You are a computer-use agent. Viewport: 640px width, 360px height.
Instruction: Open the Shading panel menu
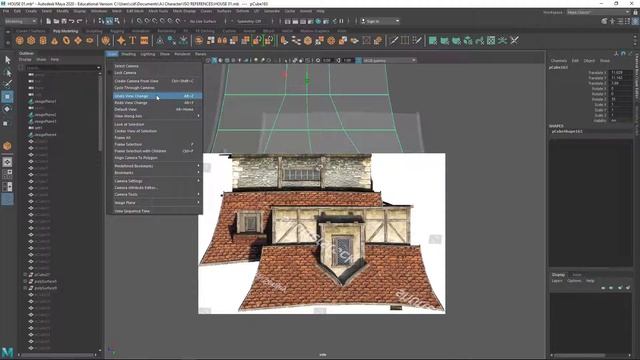128,54
